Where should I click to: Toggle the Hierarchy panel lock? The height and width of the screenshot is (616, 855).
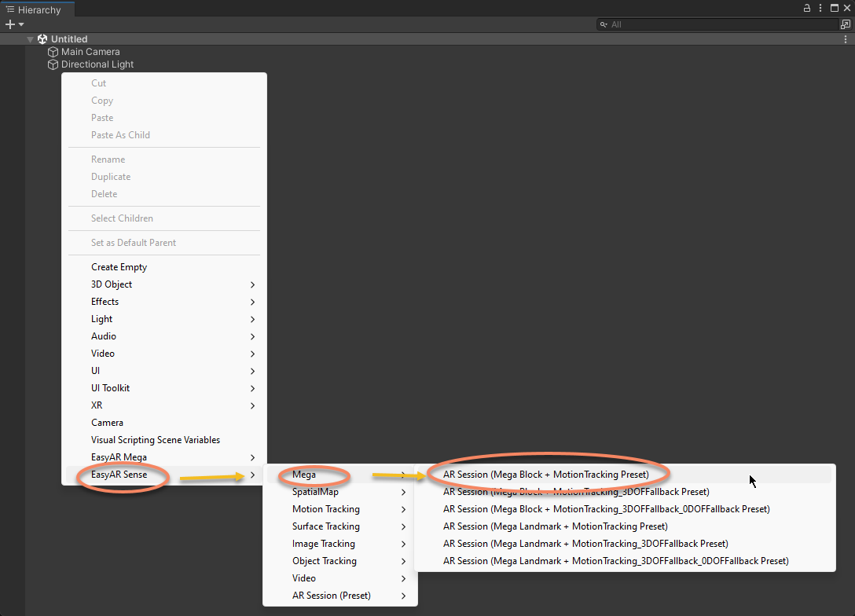[x=806, y=8]
